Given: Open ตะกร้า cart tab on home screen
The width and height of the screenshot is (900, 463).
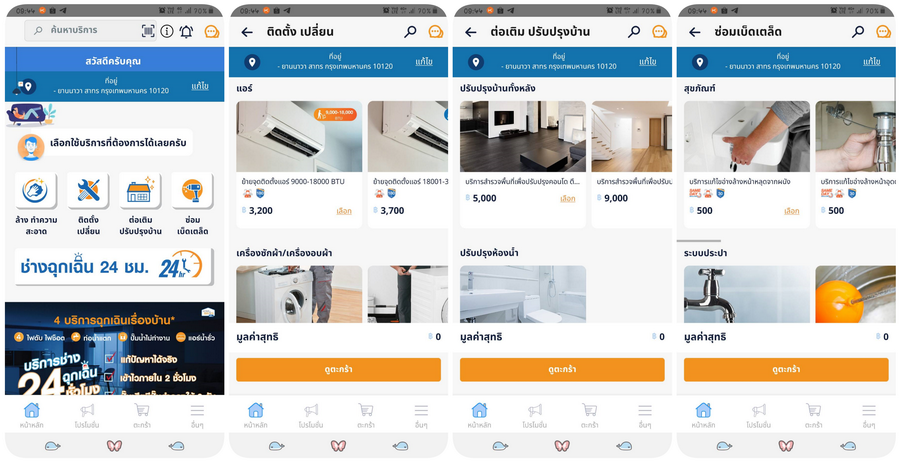Looking at the screenshot, I should (x=141, y=417).
